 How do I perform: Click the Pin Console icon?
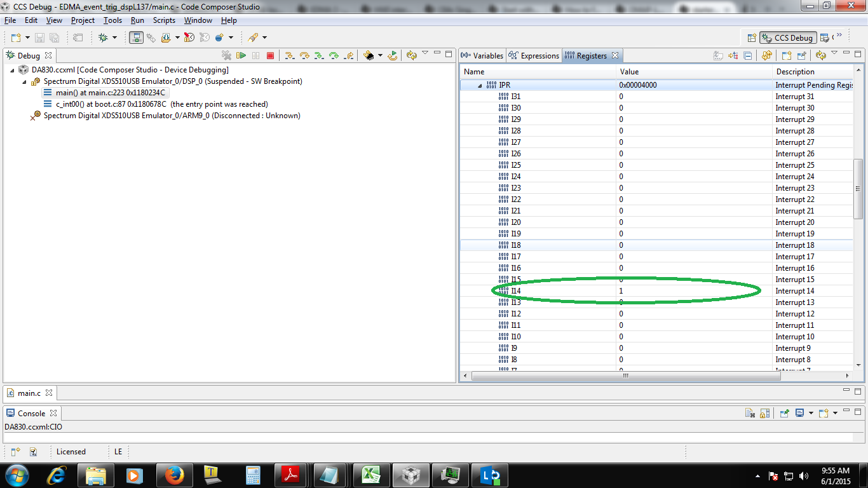[x=784, y=413]
